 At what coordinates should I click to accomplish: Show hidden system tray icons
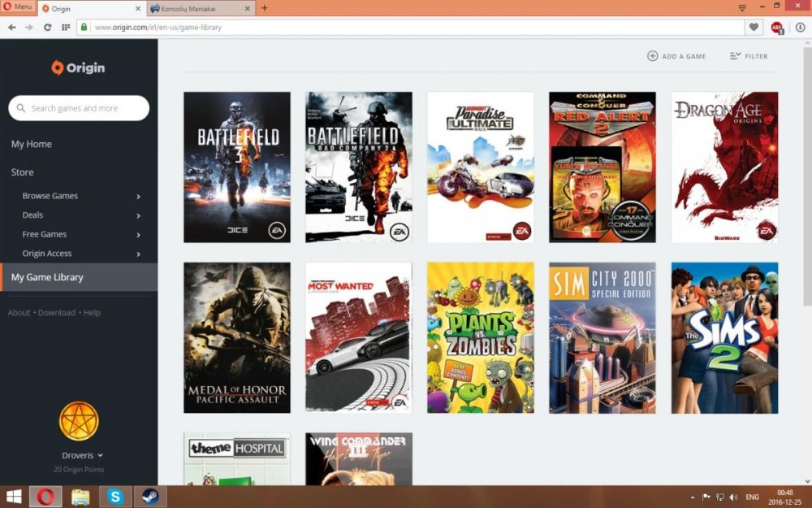tap(693, 497)
